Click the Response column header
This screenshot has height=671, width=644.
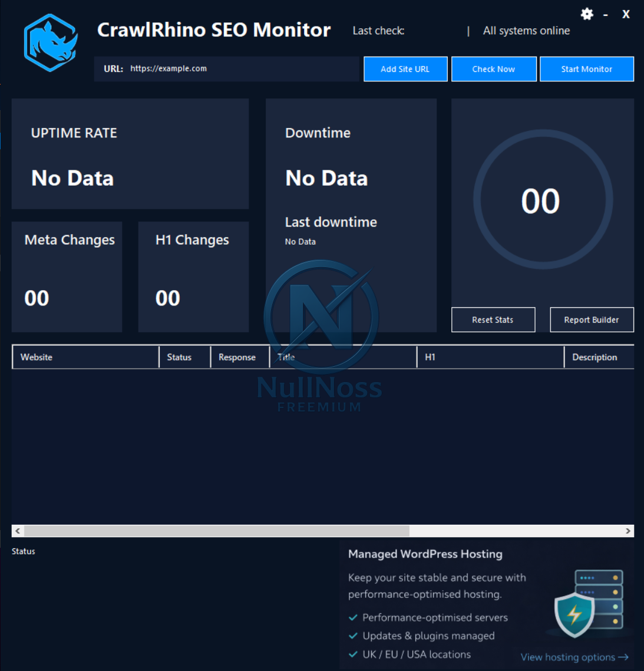coord(237,357)
